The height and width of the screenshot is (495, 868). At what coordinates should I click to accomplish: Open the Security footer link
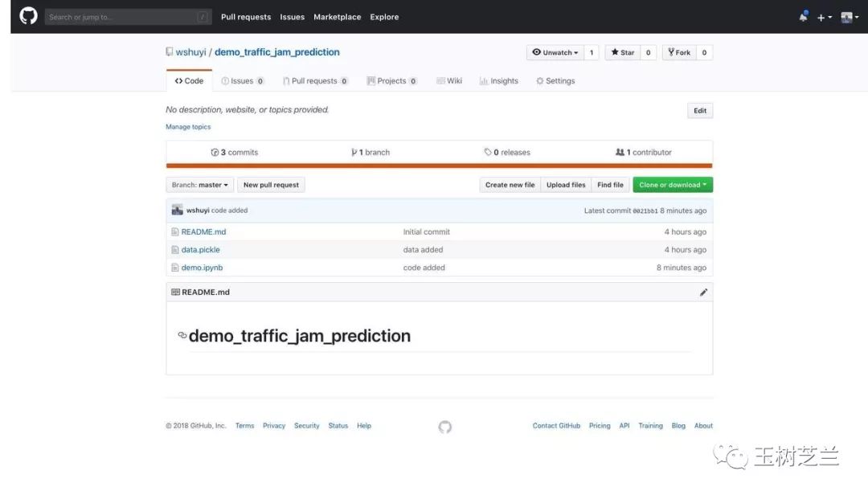pos(307,426)
